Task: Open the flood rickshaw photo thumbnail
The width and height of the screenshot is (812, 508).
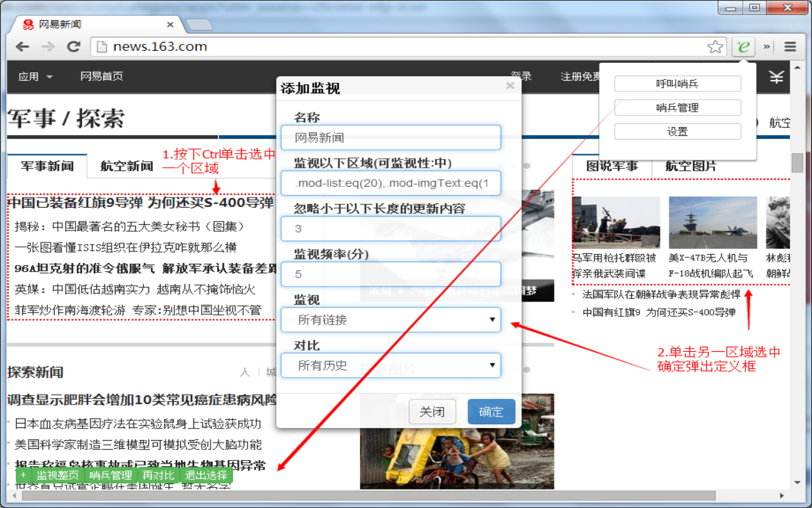Action: click(457, 441)
